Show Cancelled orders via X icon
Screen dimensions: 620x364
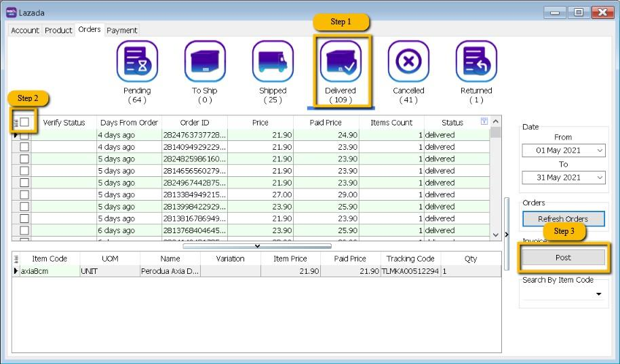[408, 62]
